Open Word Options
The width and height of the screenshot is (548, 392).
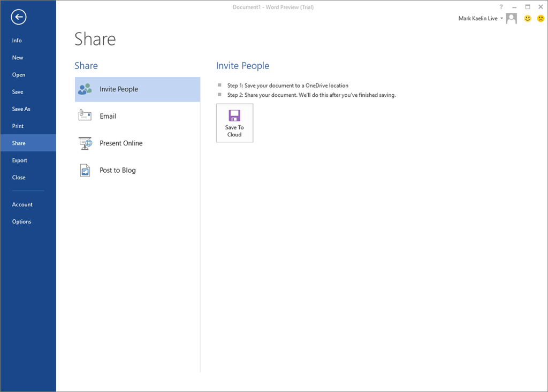point(28,221)
